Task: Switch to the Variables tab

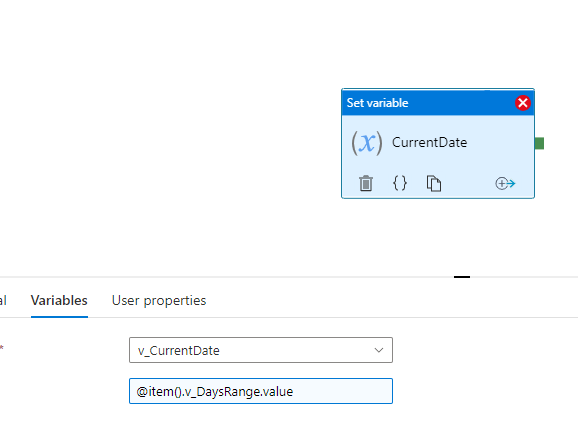Action: (x=59, y=301)
